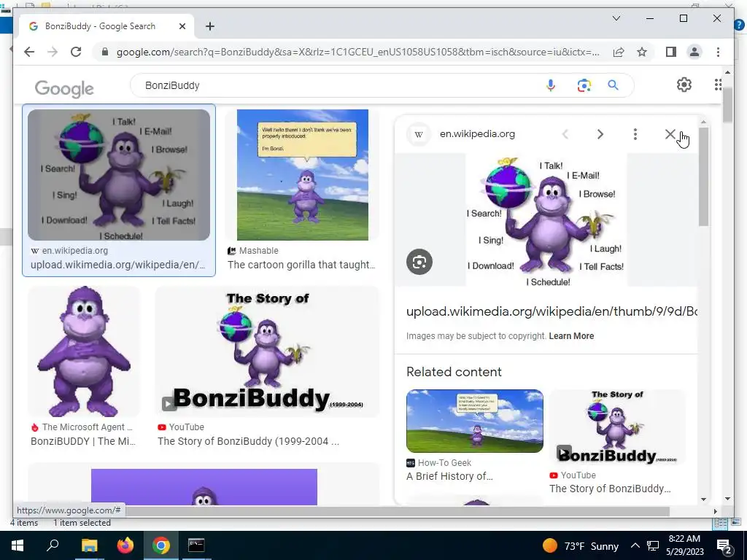The image size is (747, 560).
Task: Open File Explorer from taskbar
Action: 88,545
